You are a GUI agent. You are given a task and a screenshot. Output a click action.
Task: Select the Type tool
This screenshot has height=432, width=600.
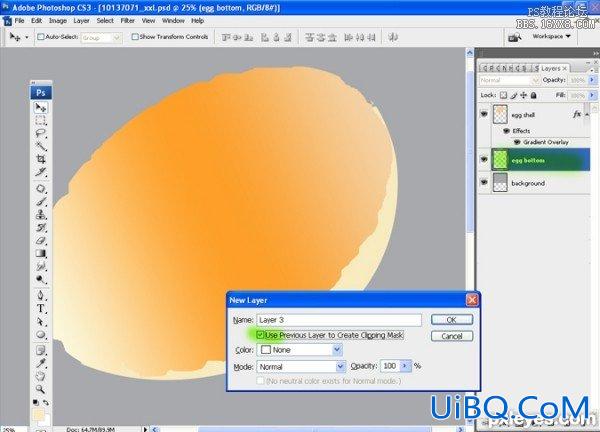tap(41, 308)
